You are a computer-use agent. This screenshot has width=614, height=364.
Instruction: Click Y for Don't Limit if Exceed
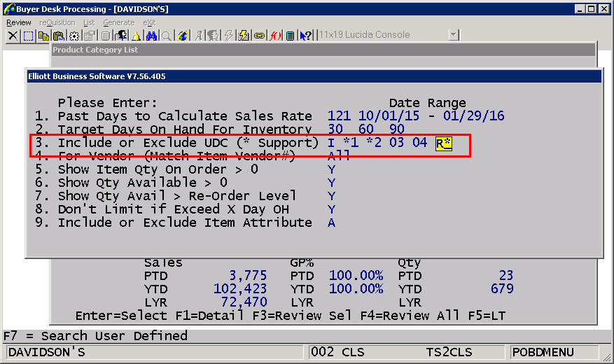pyautogui.click(x=331, y=209)
